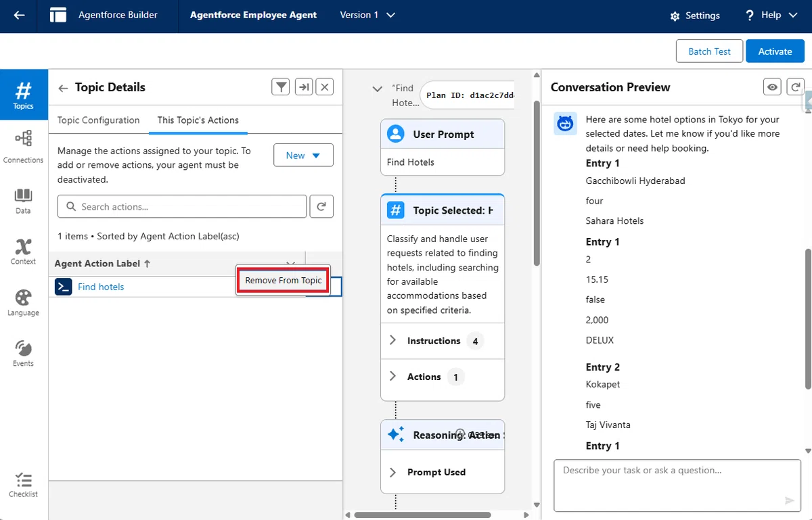The image size is (812, 520).
Task: Refresh the Conversation Preview
Action: (x=796, y=87)
